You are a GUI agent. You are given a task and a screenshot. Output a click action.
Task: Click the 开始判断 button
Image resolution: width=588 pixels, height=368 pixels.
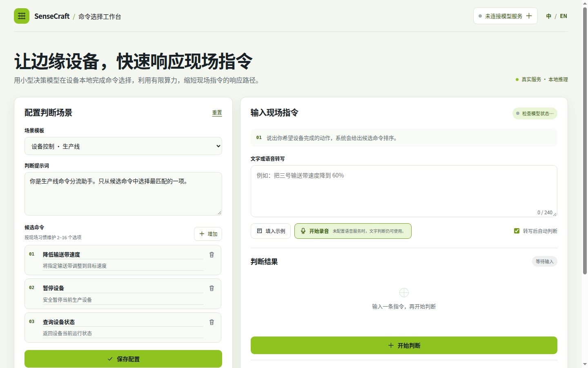click(x=404, y=346)
